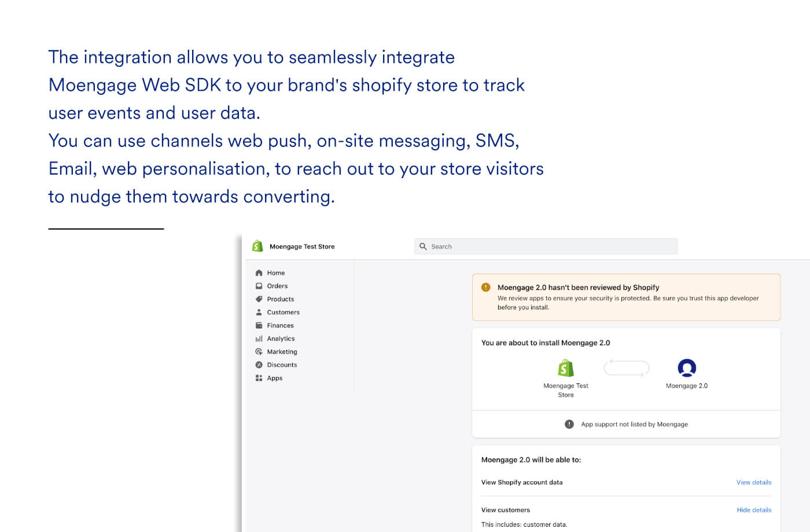Select Marketing in sidebar
Screen dimensions: 810x532
pos(282,352)
